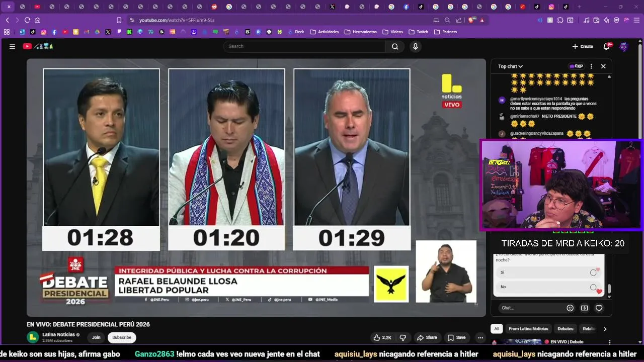This screenshot has width=644, height=362.
Task: Open the Twitch bookmarks folder
Action: tap(418, 32)
